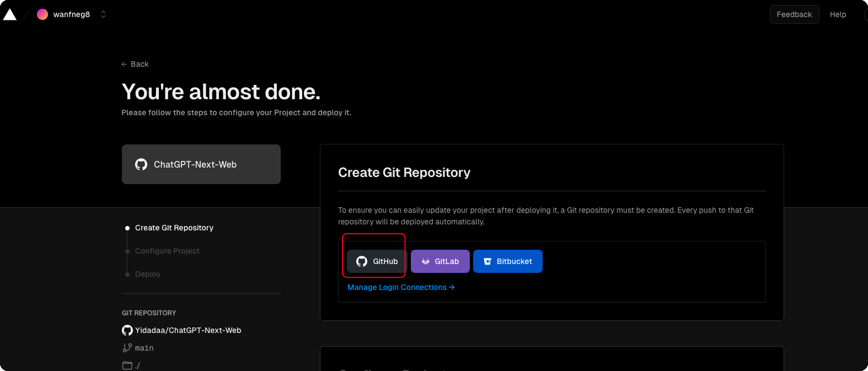Expand the team switcher chevrons
Screen dimensions: 868x371
point(103,14)
